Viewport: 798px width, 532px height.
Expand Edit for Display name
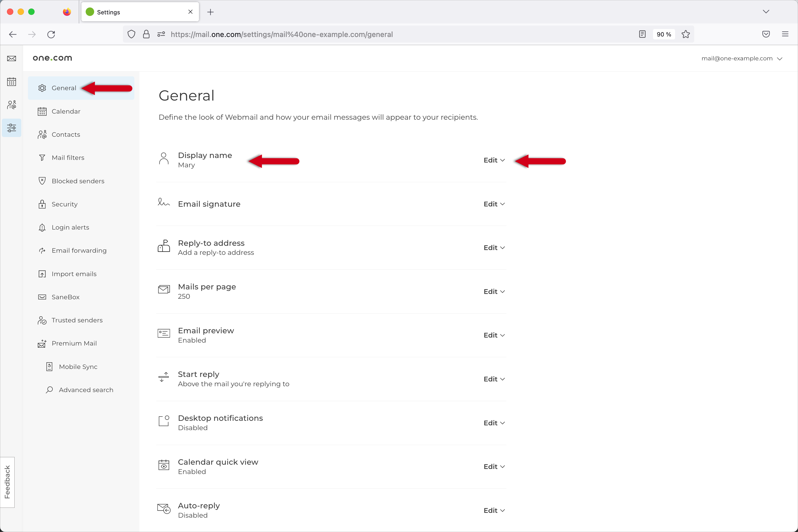[494, 160]
